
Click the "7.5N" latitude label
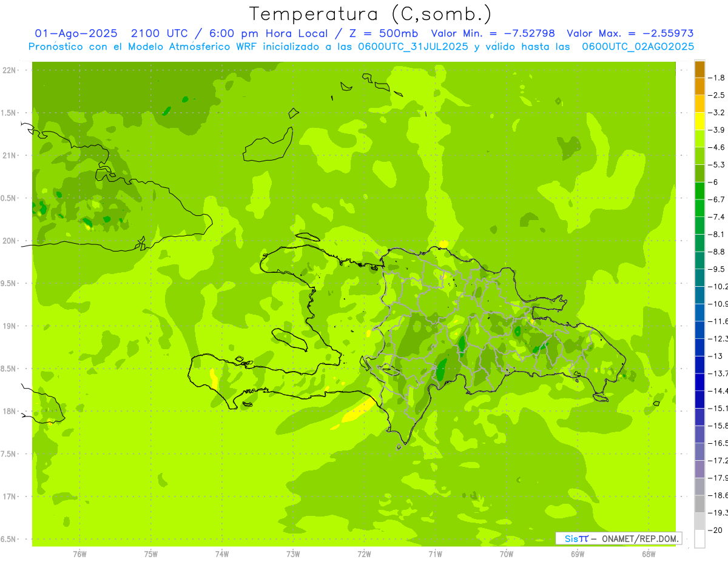9,454
